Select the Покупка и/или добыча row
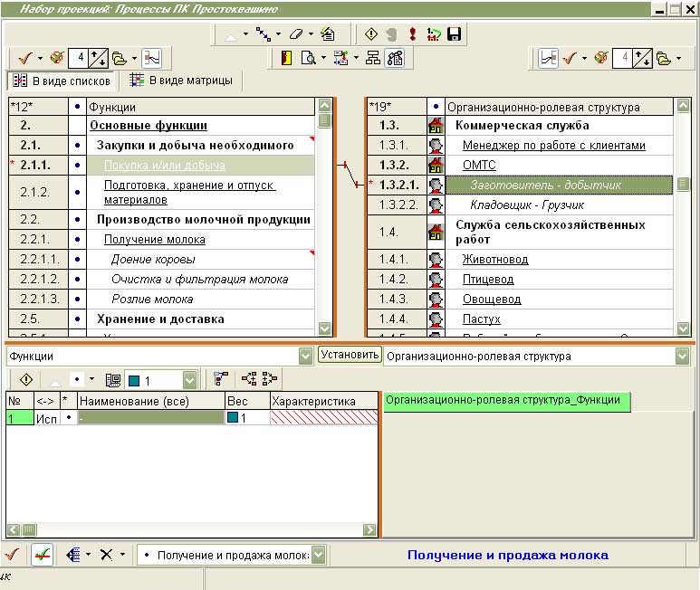Viewport: 700px width, 590px height. click(200, 165)
